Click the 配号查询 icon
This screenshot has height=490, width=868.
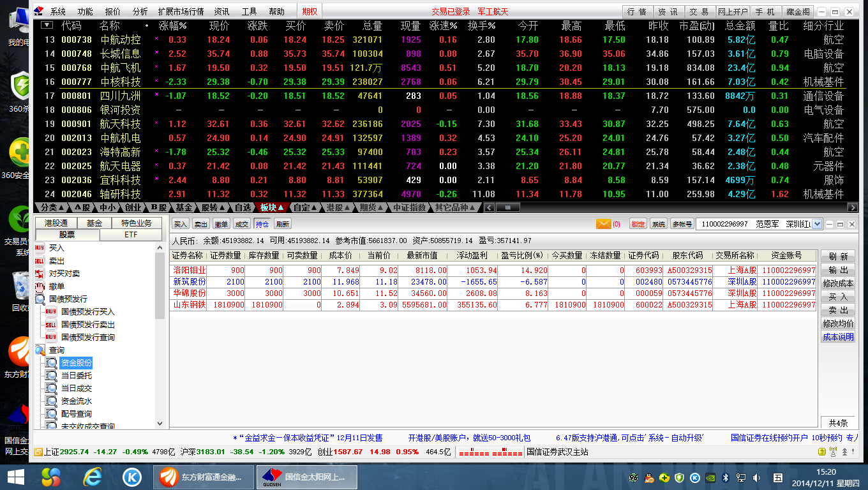pos(51,414)
